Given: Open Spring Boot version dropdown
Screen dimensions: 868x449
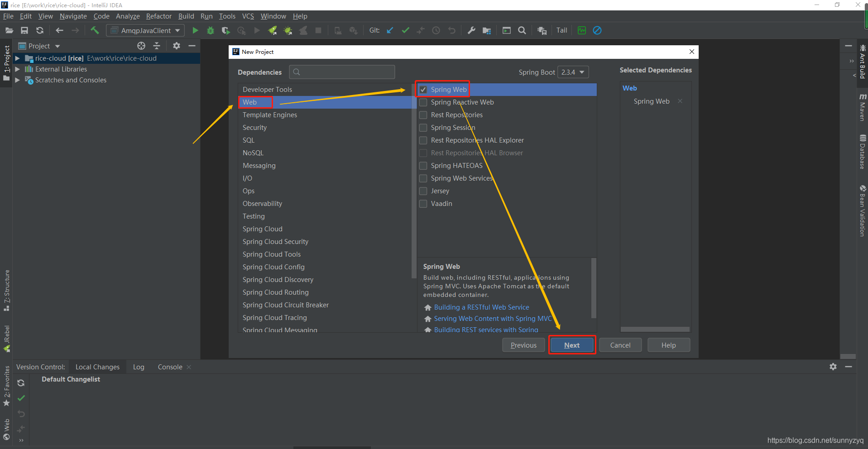Looking at the screenshot, I should click(573, 72).
